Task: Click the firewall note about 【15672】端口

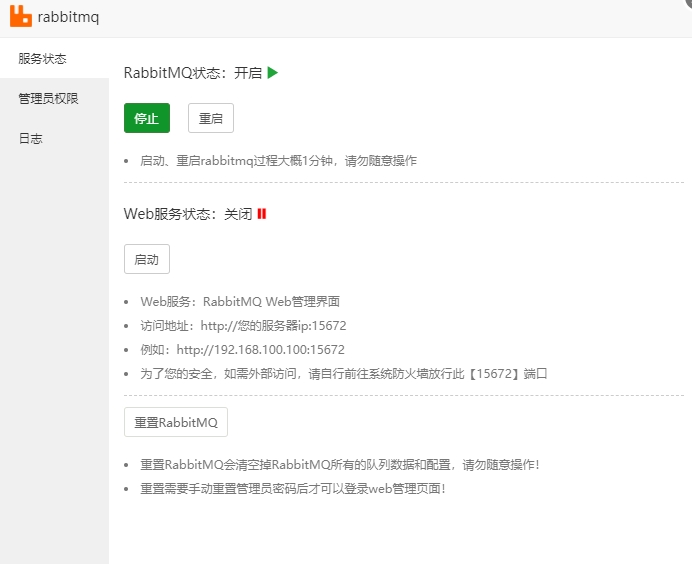Action: click(x=344, y=374)
